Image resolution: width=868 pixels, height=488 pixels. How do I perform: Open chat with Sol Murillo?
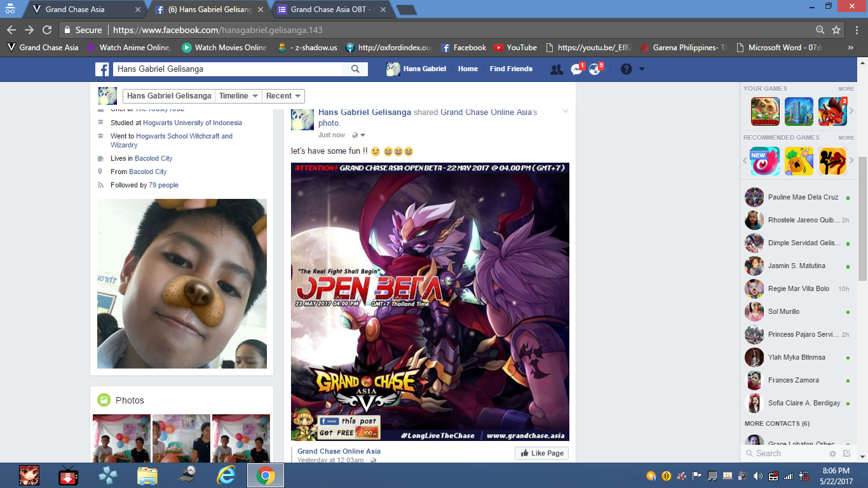click(797, 311)
